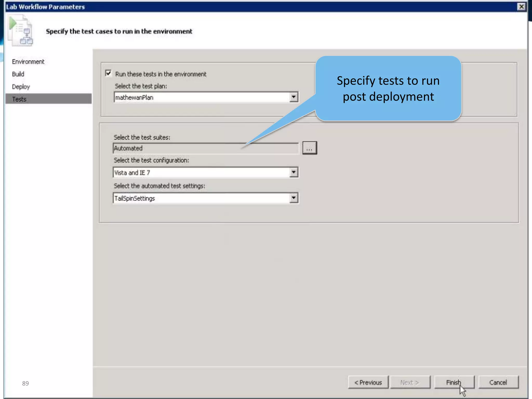
Task: Click the Lab Workflow wizard icon
Action: coord(21,30)
